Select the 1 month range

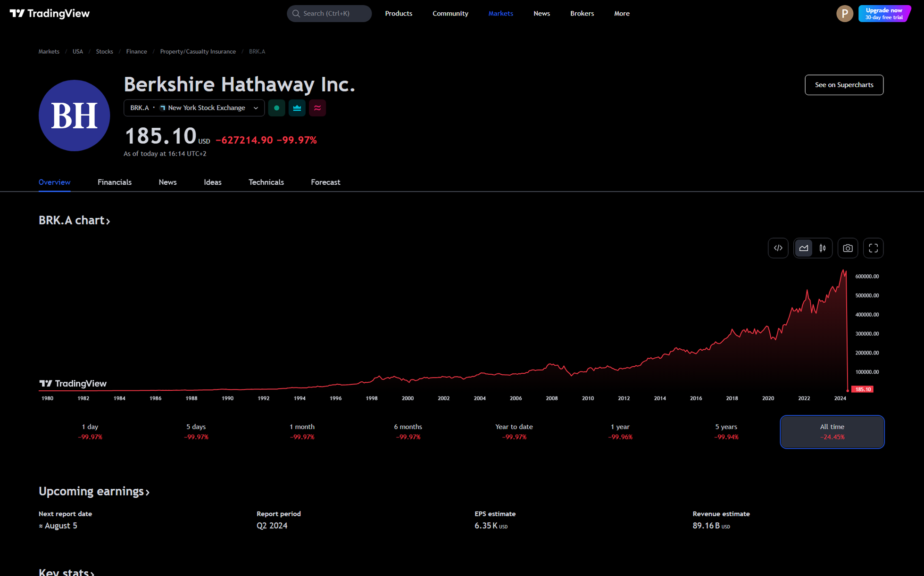tap(302, 432)
